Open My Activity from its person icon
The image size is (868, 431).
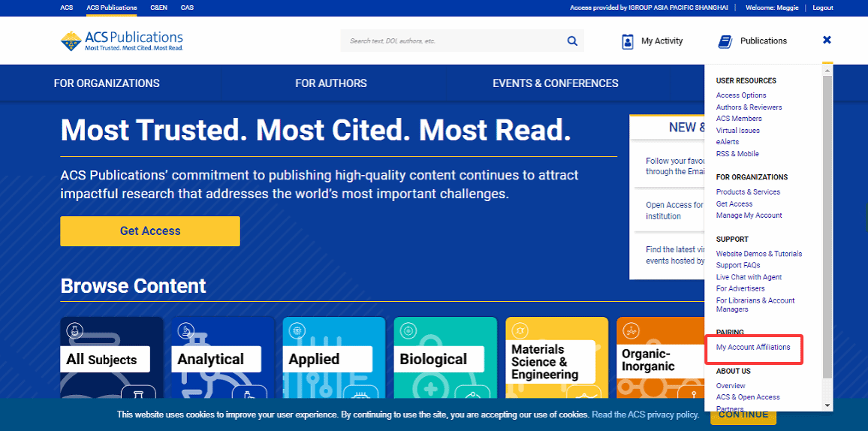[627, 41]
